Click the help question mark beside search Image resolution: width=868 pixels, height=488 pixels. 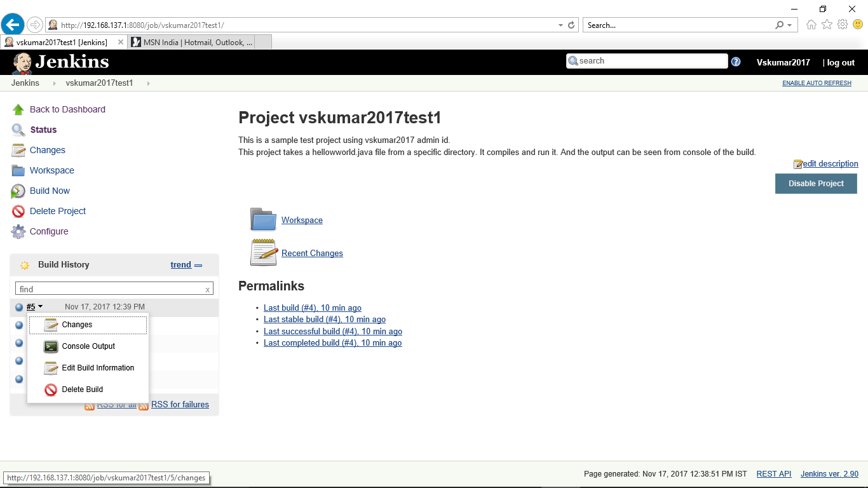pyautogui.click(x=735, y=61)
